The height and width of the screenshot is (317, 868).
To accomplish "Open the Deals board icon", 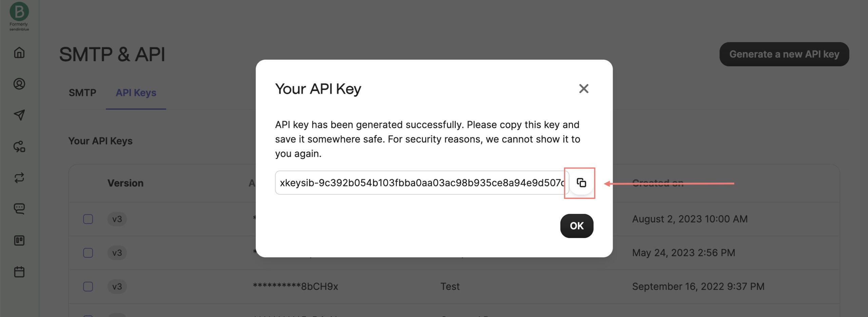I will pyautogui.click(x=19, y=240).
